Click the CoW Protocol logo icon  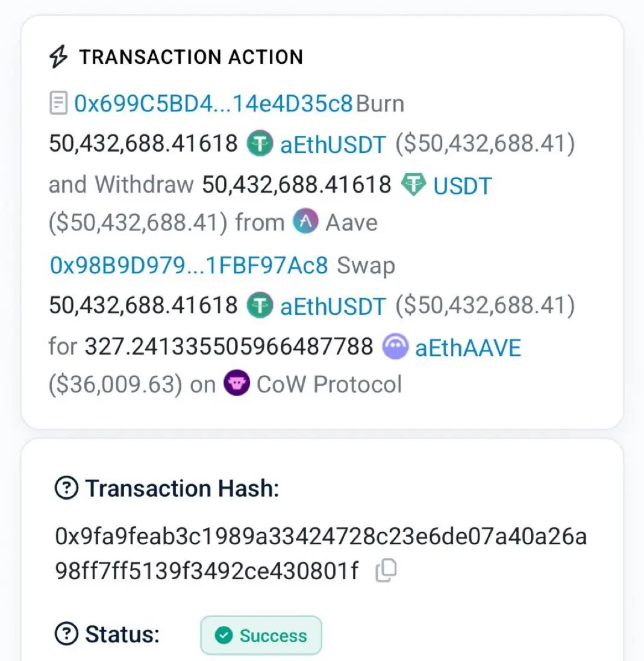click(x=237, y=384)
